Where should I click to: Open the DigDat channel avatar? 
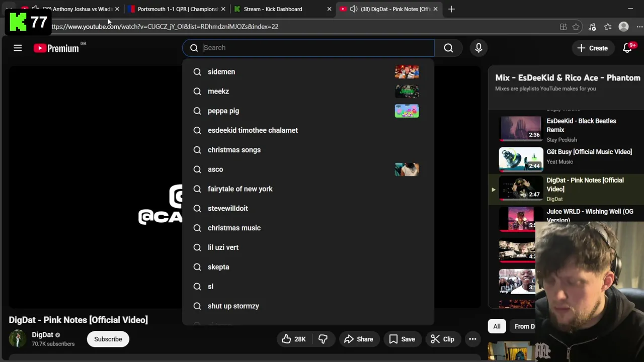(18, 339)
